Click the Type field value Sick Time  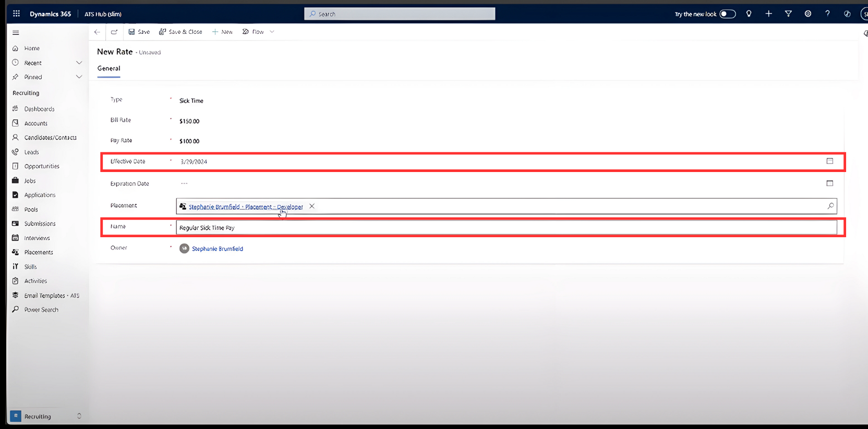pyautogui.click(x=191, y=101)
